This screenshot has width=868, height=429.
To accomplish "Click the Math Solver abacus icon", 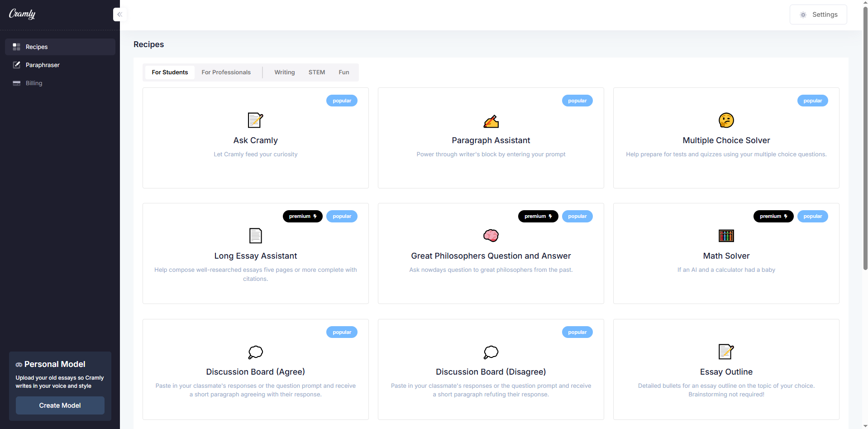I will click(726, 236).
